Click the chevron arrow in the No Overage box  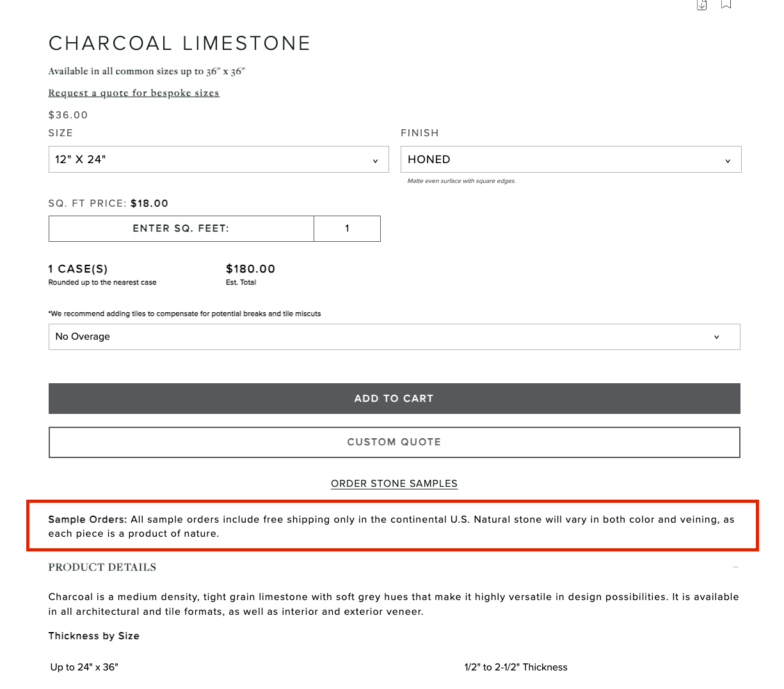[x=716, y=337]
